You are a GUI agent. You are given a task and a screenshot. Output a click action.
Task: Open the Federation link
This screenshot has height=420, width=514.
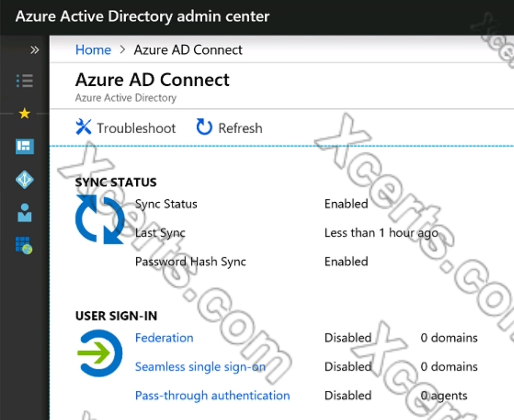click(x=164, y=338)
